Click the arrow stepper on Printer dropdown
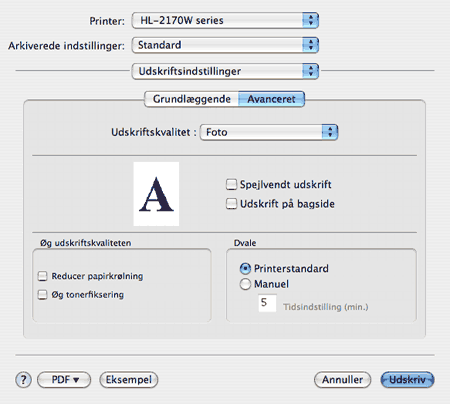 click(311, 20)
